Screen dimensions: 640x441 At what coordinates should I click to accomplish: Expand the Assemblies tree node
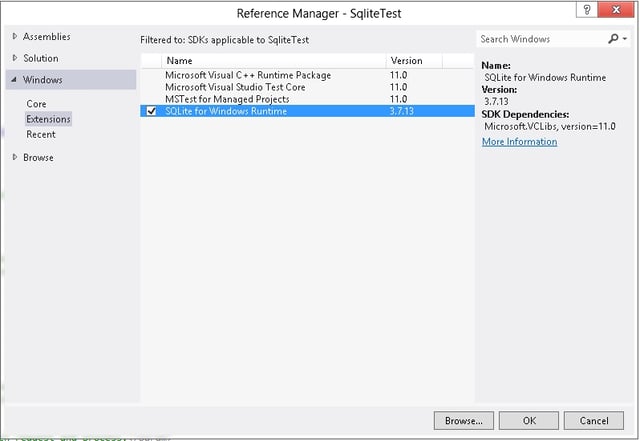point(15,36)
